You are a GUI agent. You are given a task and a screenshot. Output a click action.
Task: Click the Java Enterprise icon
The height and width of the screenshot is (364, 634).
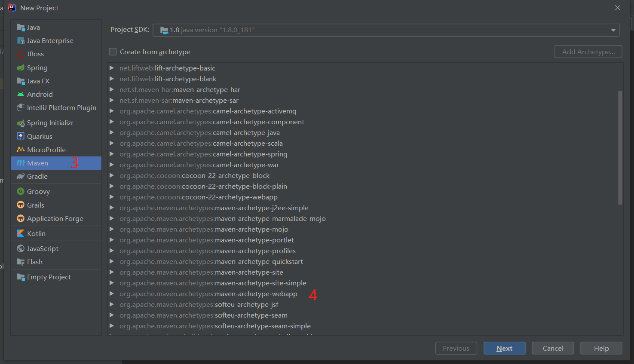pyautogui.click(x=21, y=41)
